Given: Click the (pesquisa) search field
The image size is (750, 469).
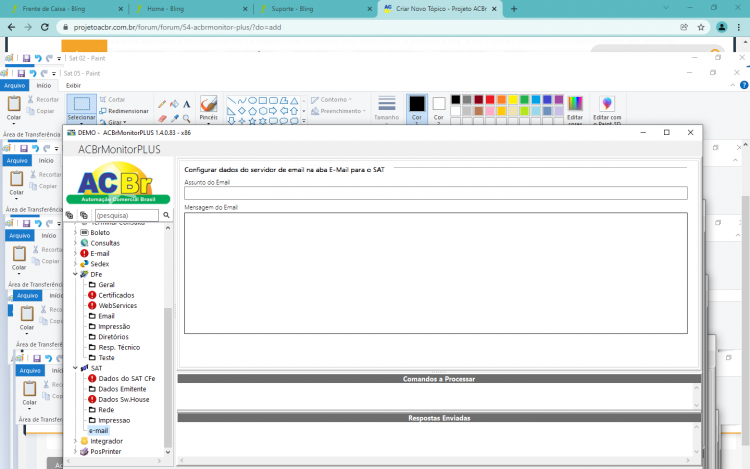Looking at the screenshot, I should point(126,216).
